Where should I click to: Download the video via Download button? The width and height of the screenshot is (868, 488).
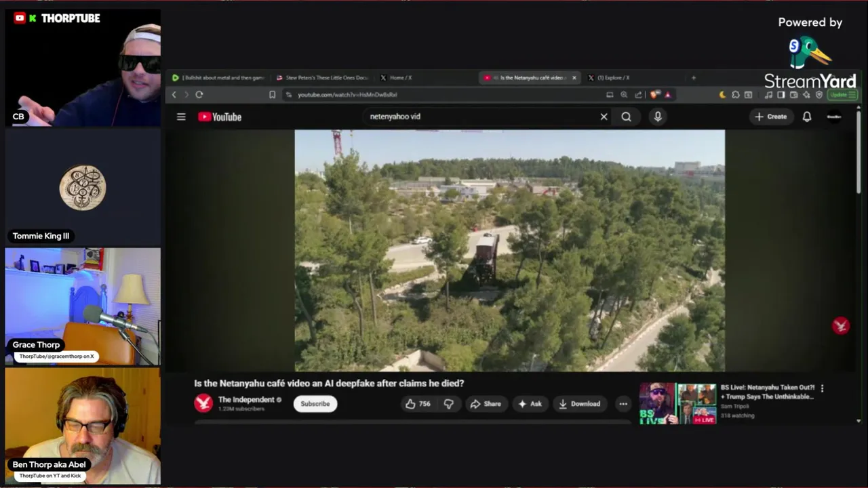(579, 404)
